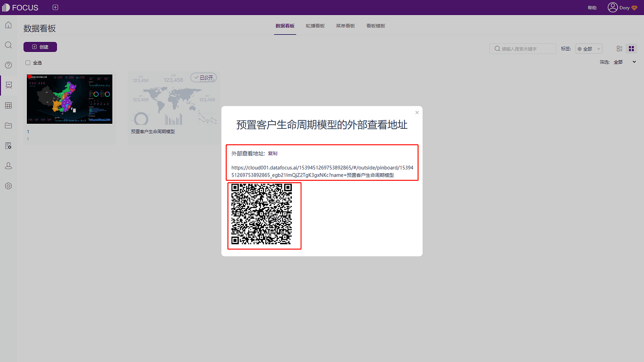This screenshot has width=644, height=362.
Task: Close the external view address dialog
Action: point(417,112)
